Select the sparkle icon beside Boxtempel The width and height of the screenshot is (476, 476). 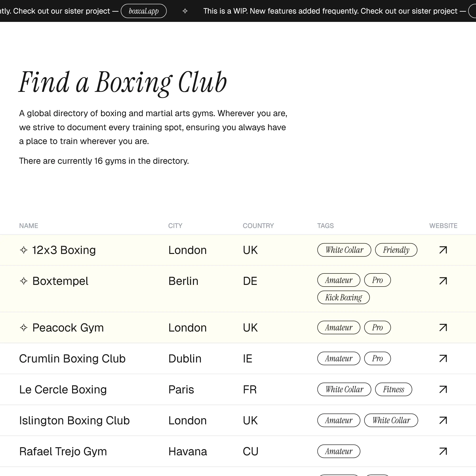[23, 281]
